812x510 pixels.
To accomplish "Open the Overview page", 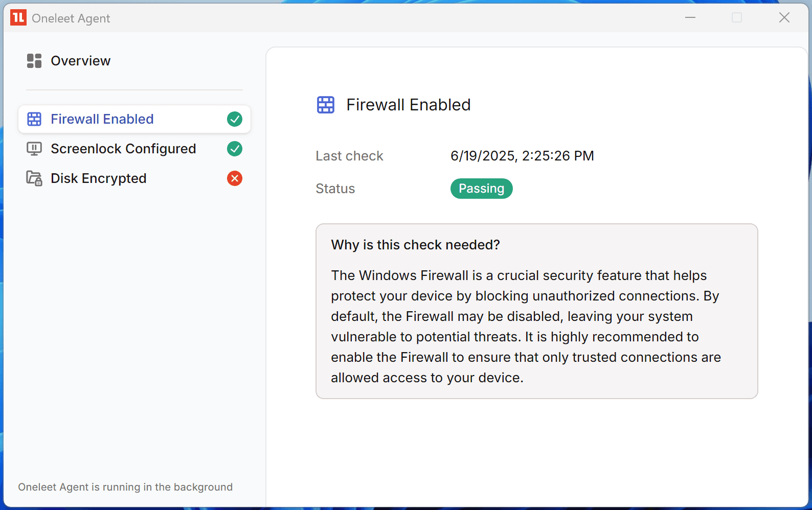I will 80,61.
